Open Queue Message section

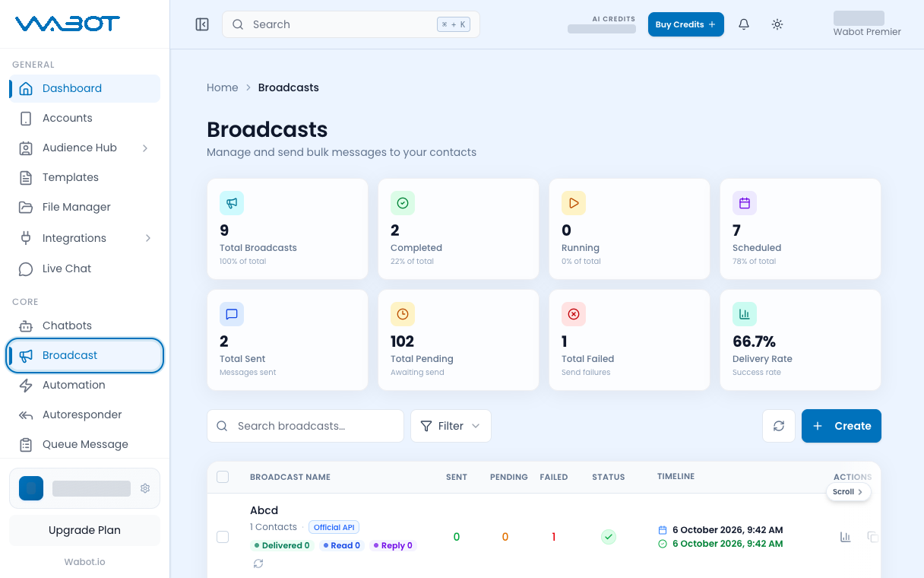pyautogui.click(x=84, y=444)
